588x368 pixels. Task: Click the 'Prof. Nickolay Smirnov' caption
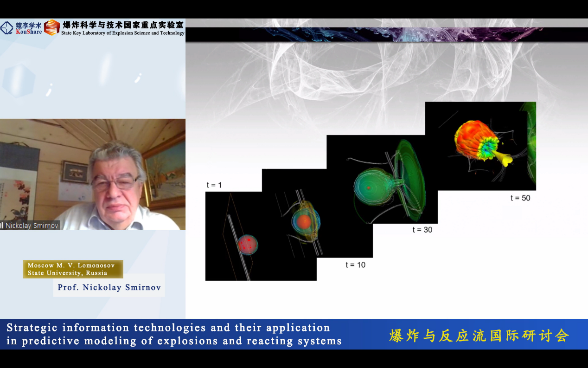pos(109,288)
